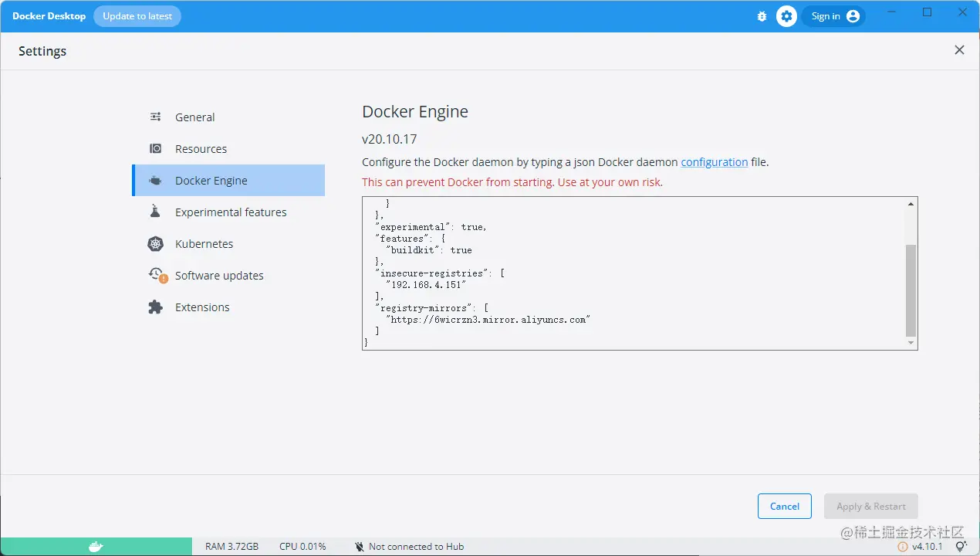Image resolution: width=980 pixels, height=556 pixels.
Task: Click the Docker Engine page heading
Action: point(415,112)
